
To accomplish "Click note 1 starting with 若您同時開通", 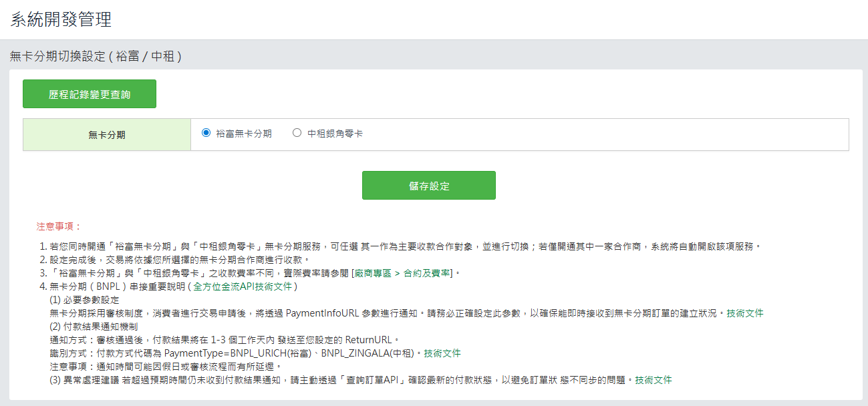I will pyautogui.click(x=401, y=246).
